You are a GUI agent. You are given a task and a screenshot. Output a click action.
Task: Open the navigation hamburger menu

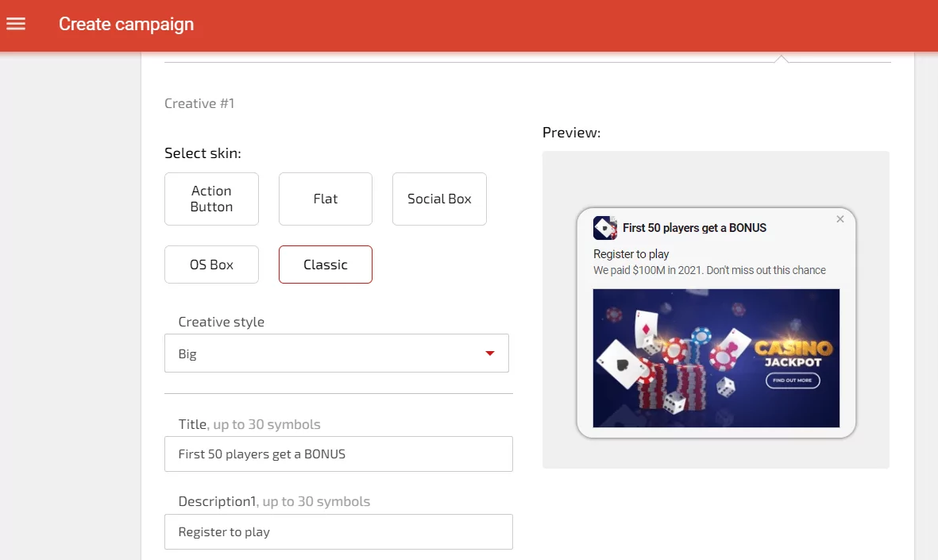(16, 25)
